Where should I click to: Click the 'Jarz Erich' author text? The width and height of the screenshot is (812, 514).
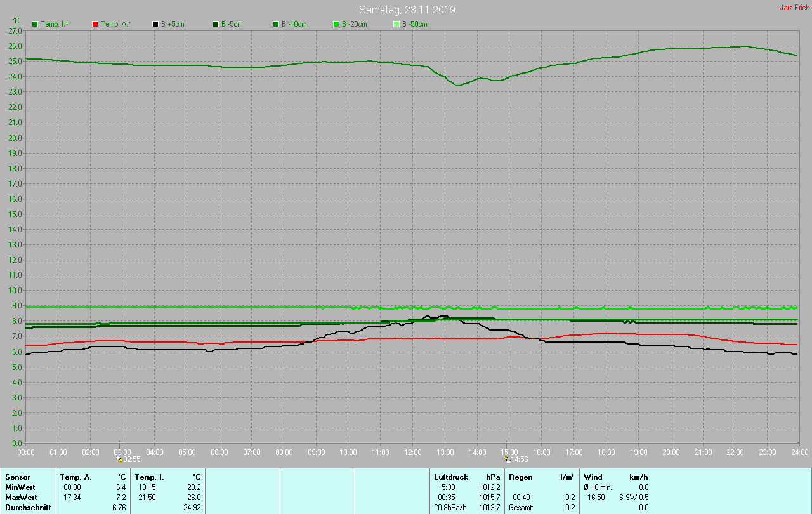(794, 8)
